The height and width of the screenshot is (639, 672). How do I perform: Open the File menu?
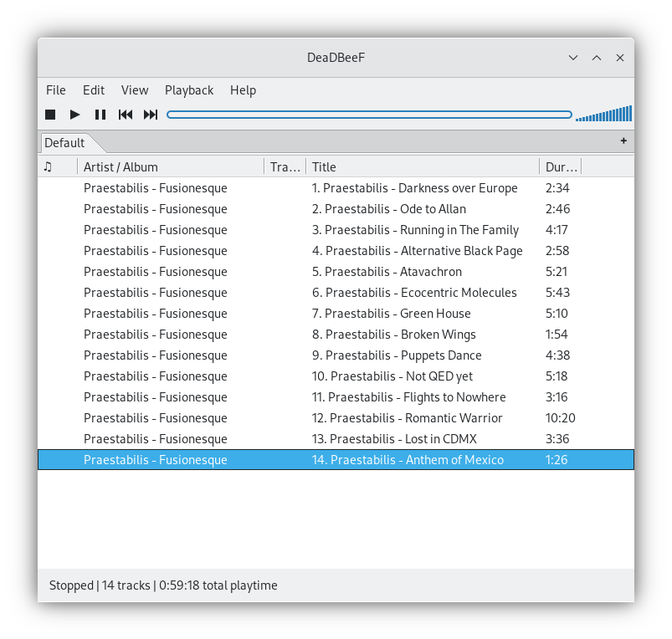click(56, 90)
